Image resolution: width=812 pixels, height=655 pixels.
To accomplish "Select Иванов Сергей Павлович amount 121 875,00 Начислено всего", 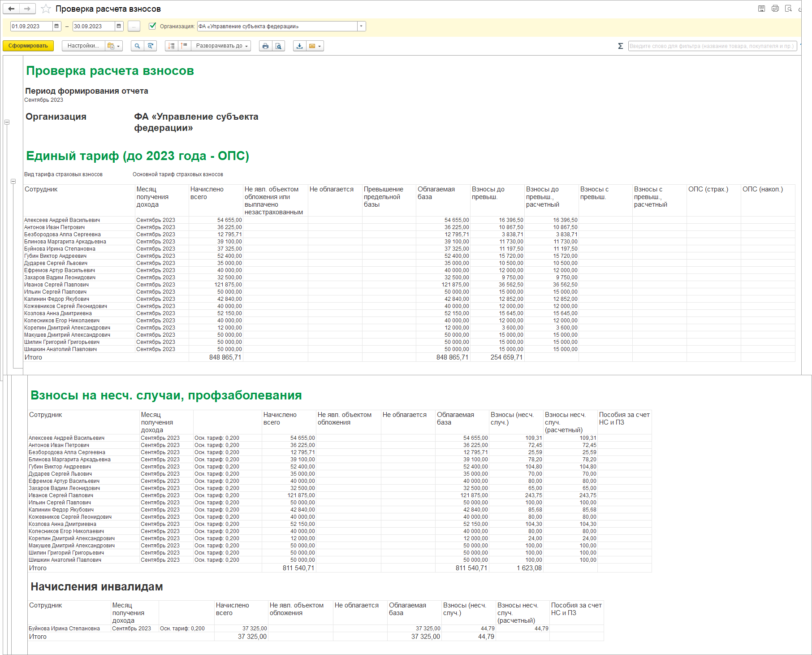I will [x=228, y=285].
